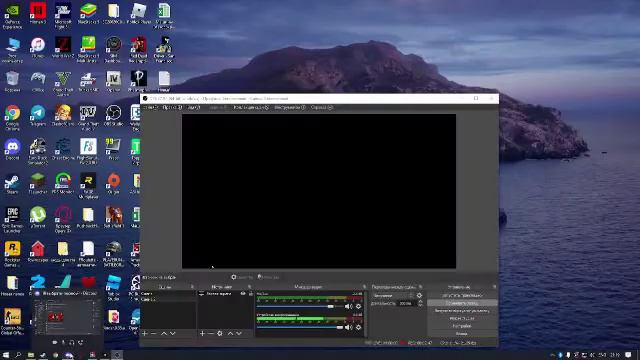Viewport: 640px width, 360px height.
Task: Click the Exit button in Controls
Action: point(462,333)
